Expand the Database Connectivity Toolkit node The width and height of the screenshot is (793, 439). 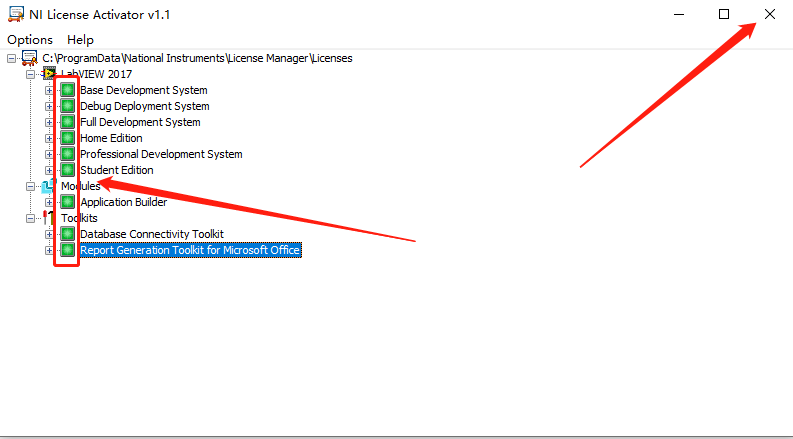[x=49, y=234]
